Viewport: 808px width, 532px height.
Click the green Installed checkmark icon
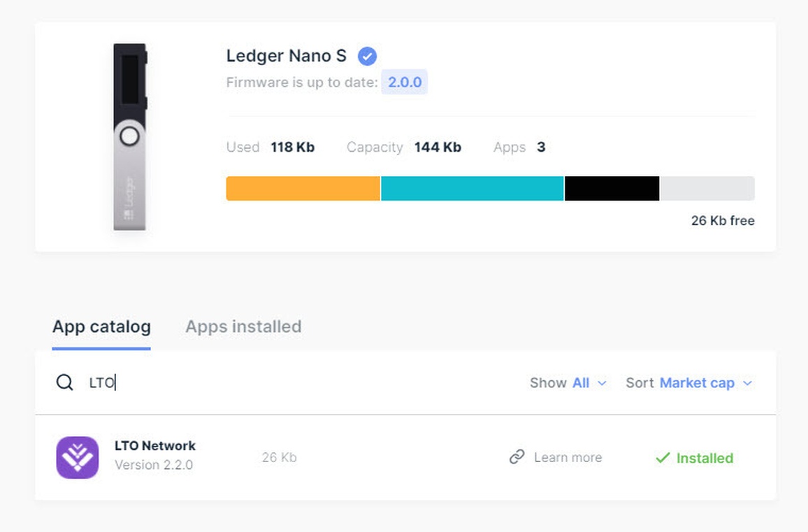tap(663, 458)
